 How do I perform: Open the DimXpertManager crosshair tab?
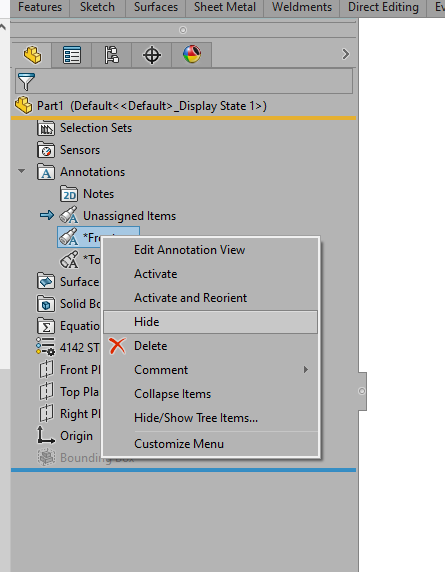point(152,55)
